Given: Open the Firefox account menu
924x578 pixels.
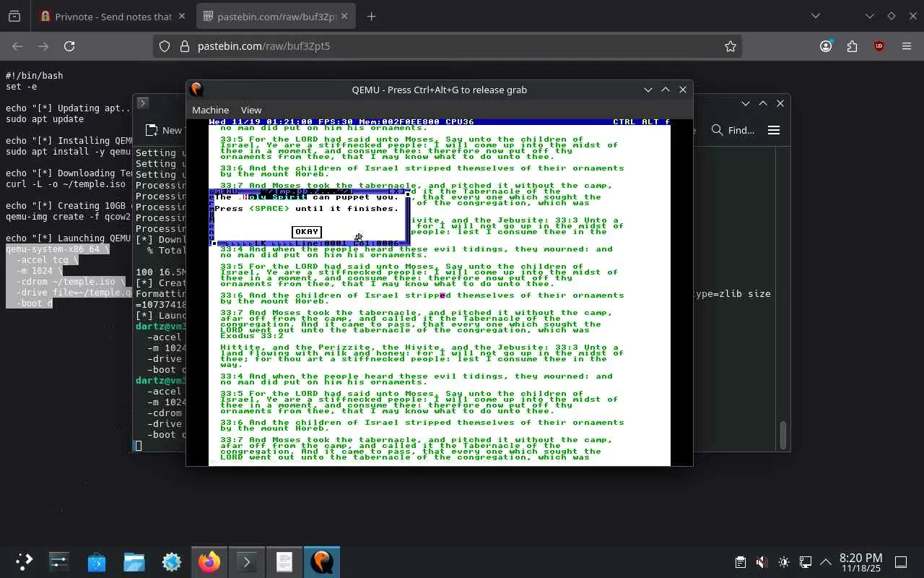Looking at the screenshot, I should point(826,46).
